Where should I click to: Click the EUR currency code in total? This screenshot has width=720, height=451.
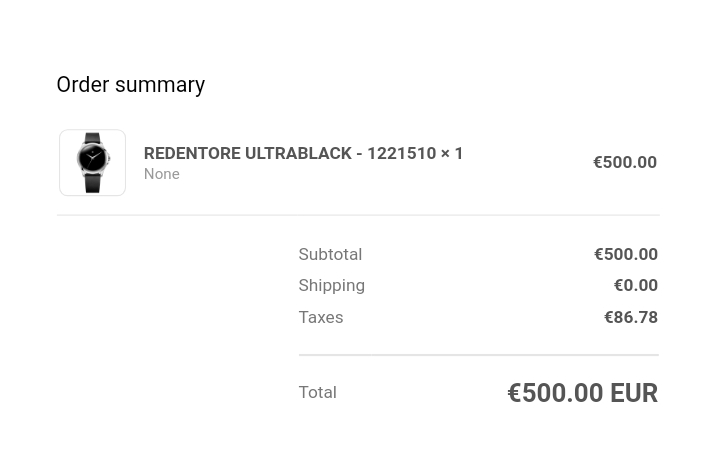pyautogui.click(x=634, y=393)
